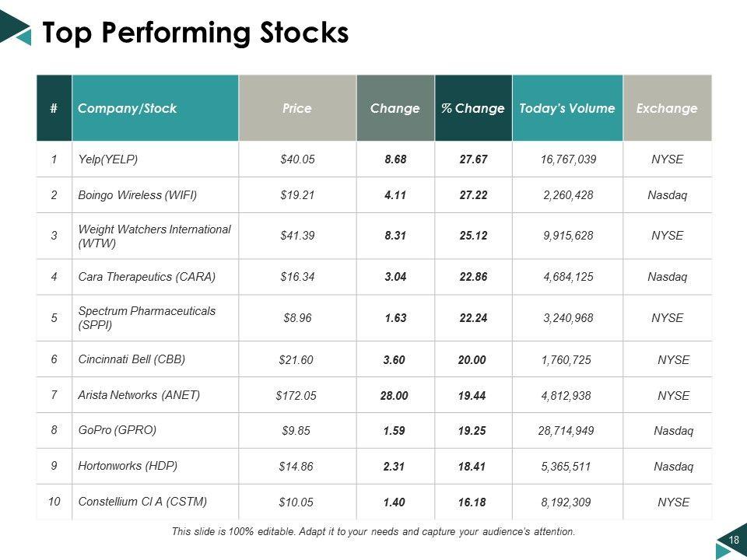
Task: Click the Company/Stock column header
Action: point(128,109)
